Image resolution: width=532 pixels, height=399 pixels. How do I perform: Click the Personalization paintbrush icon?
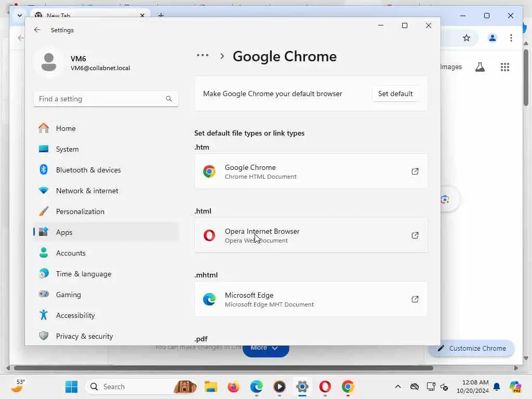[x=44, y=211]
